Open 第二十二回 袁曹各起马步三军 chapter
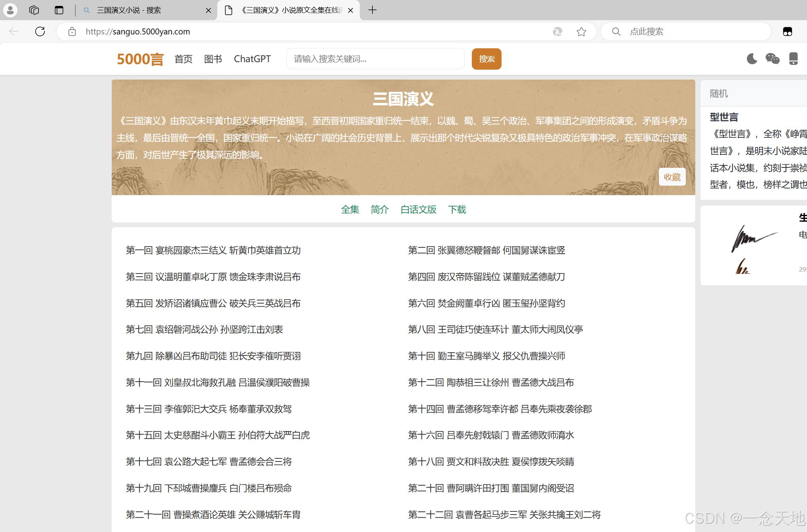807x532 pixels. coord(504,515)
